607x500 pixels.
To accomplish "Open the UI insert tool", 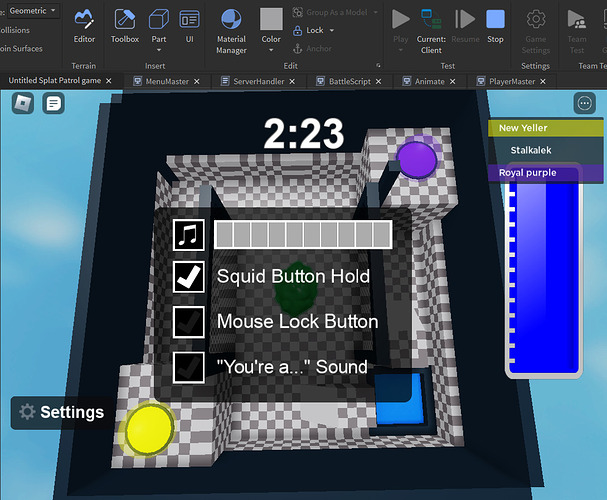I will 189,26.
